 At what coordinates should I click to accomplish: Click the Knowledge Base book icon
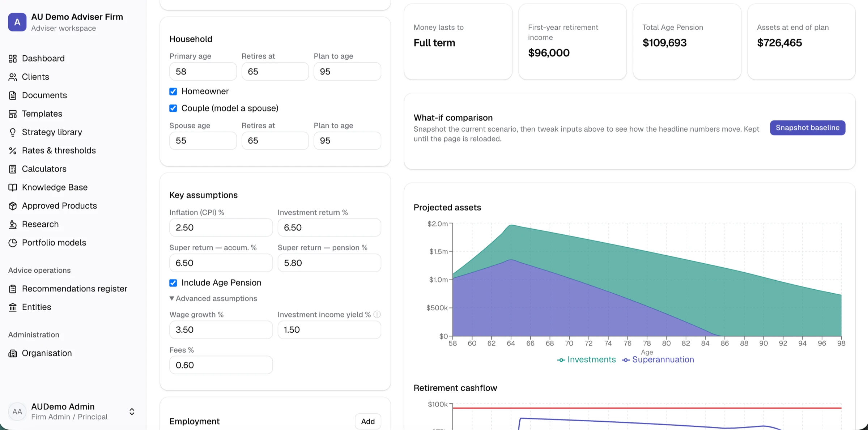pos(13,187)
